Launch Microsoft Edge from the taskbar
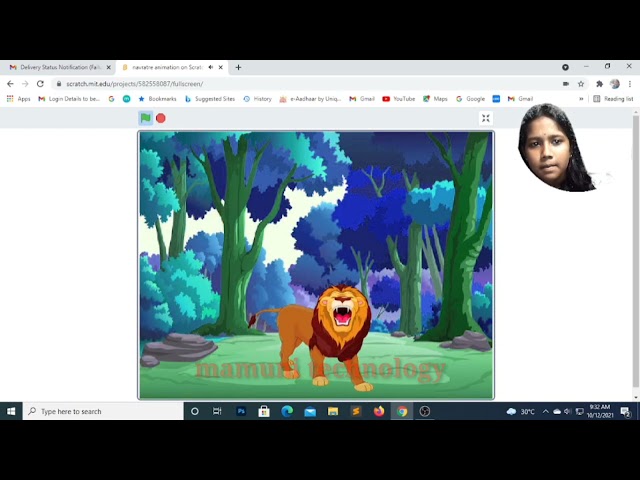 click(x=287, y=411)
